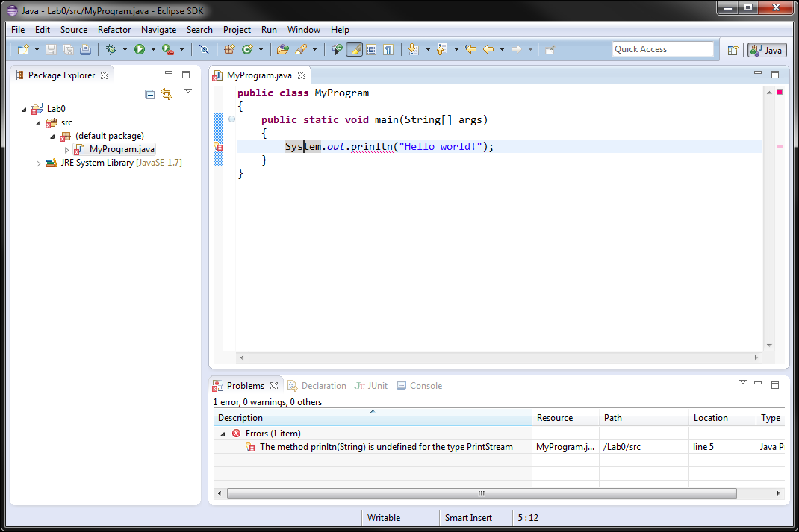
Task: Print MyProgram.java
Action: click(x=84, y=49)
